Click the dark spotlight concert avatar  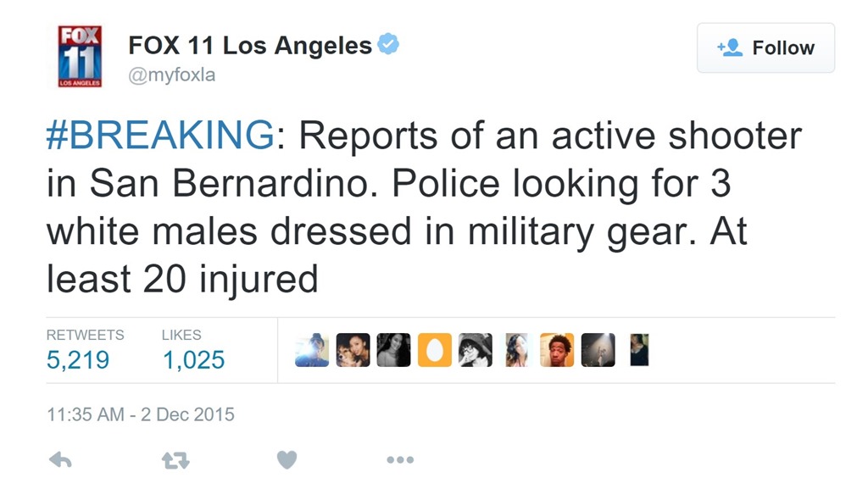click(x=598, y=349)
